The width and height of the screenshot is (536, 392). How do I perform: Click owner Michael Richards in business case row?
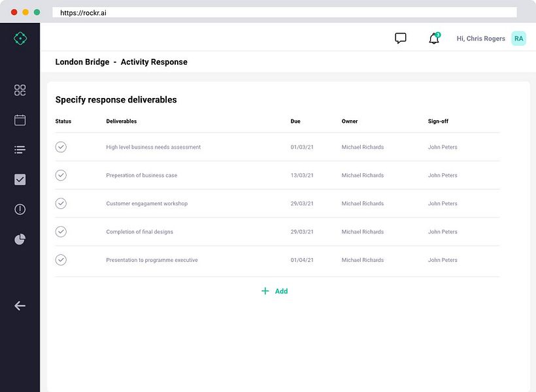click(362, 175)
